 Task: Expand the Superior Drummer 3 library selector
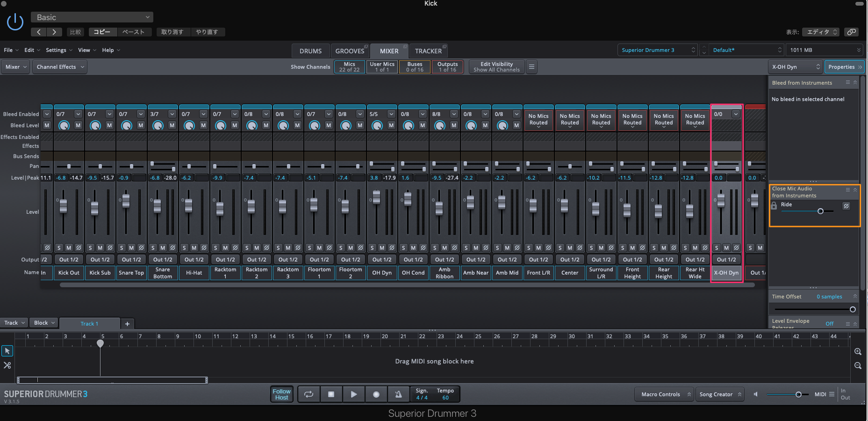(658, 50)
